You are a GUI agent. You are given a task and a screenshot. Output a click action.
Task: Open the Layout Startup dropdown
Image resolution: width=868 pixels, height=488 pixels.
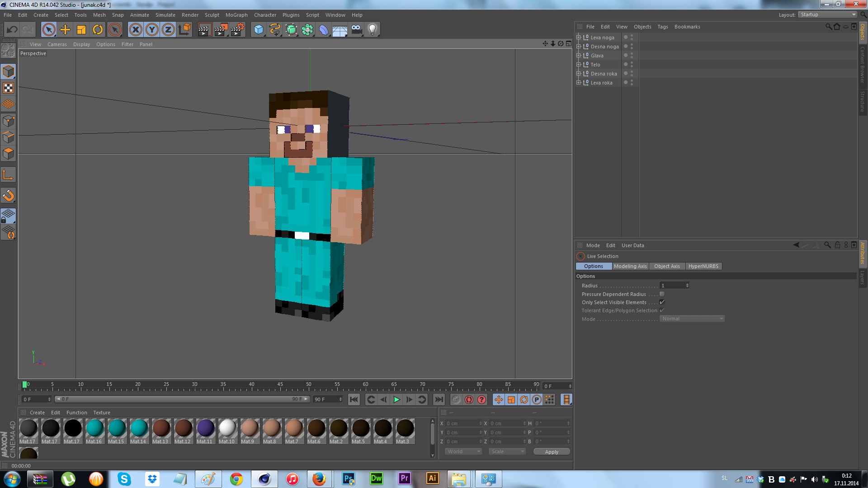click(x=828, y=14)
